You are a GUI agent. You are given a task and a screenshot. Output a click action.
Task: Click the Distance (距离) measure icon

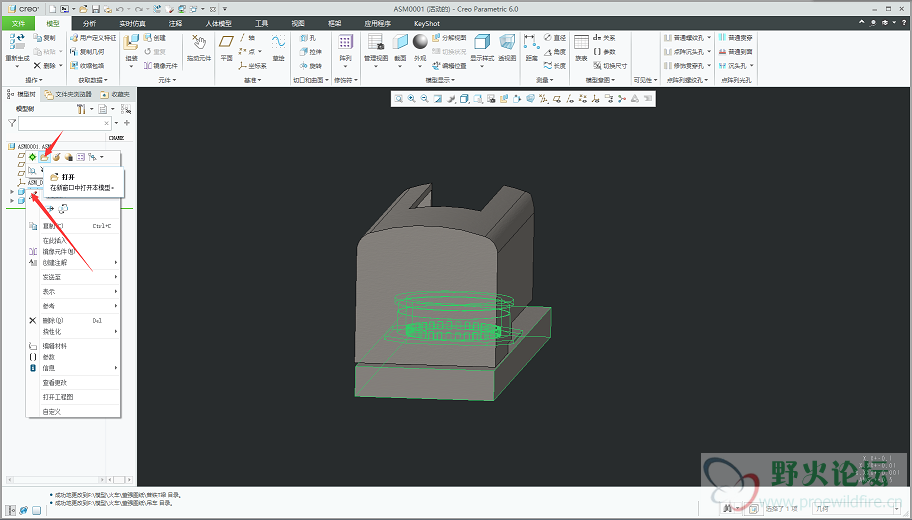pyautogui.click(x=531, y=42)
